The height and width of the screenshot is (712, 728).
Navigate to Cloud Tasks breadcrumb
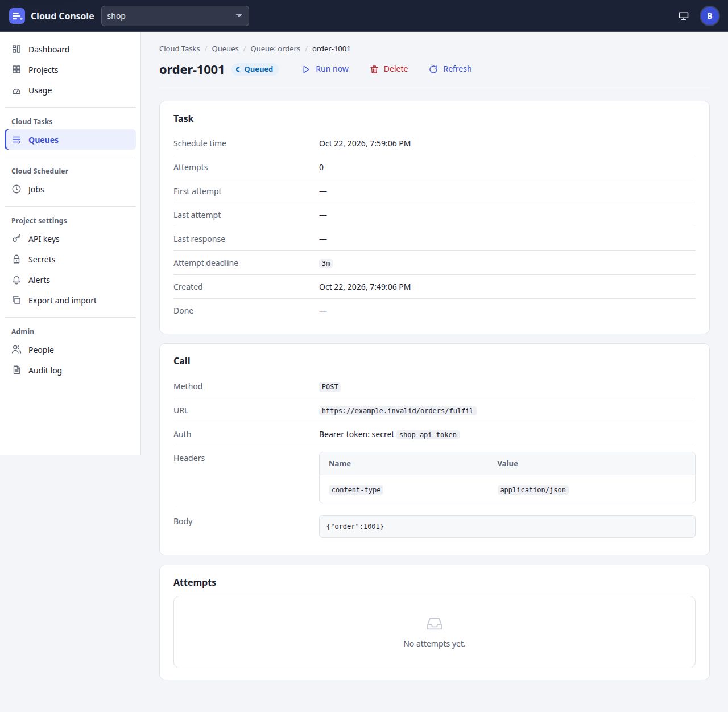[180, 49]
